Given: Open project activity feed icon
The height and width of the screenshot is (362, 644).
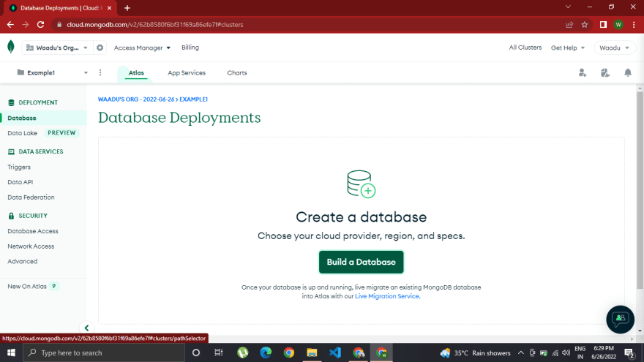Looking at the screenshot, I should pyautogui.click(x=605, y=72).
